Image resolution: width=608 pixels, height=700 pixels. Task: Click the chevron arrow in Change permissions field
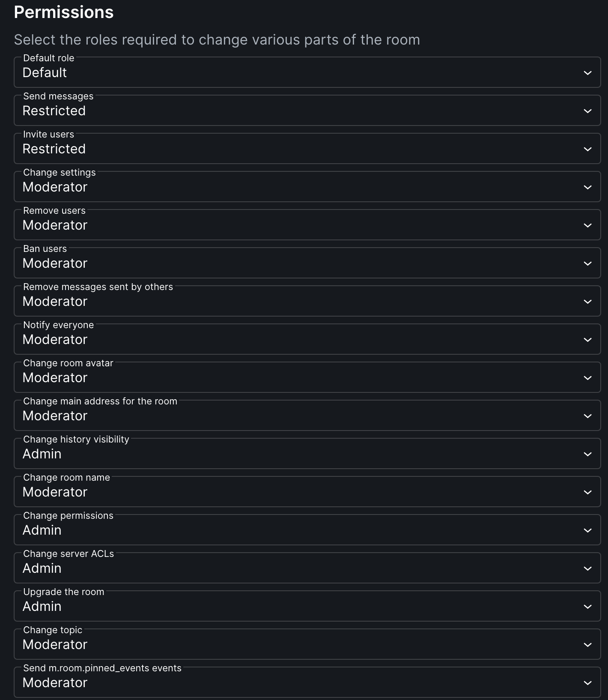(587, 530)
